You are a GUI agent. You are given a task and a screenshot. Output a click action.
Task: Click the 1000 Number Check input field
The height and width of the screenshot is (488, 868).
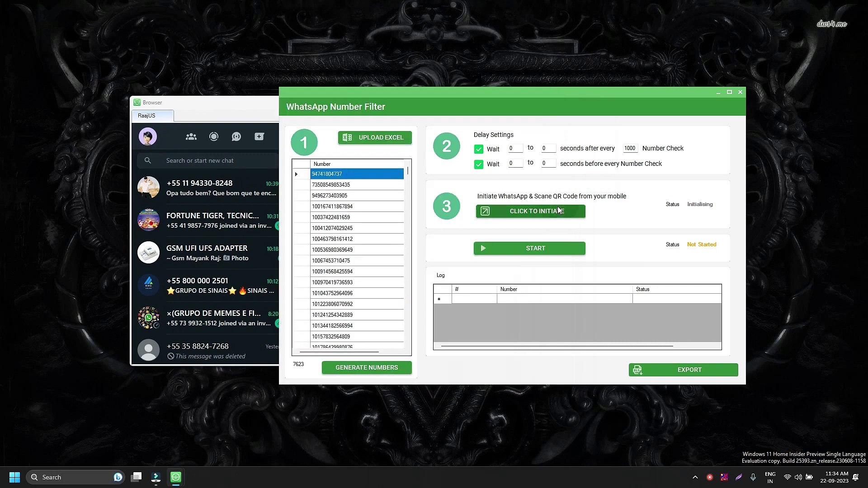630,148
